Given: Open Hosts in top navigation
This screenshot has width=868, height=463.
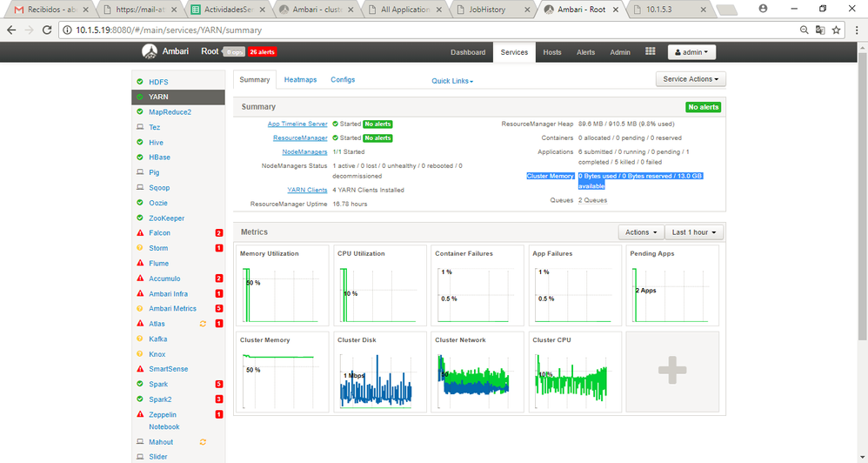Looking at the screenshot, I should 552,52.
